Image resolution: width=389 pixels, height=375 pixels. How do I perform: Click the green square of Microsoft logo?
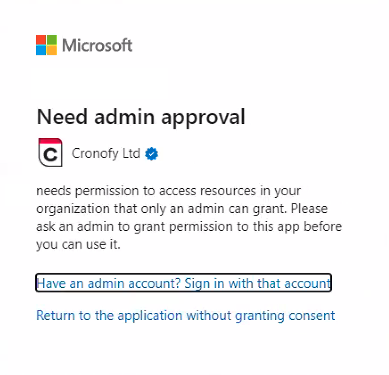pos(52,40)
